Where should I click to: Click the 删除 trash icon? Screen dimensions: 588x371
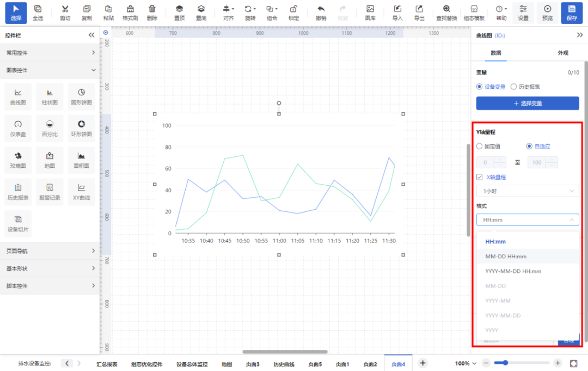152,13
